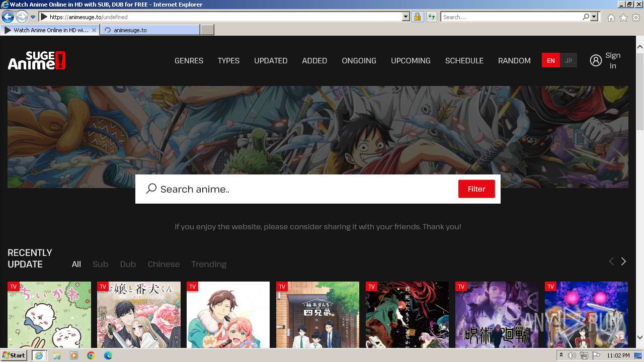Open the IE tools gear icon

click(636, 18)
